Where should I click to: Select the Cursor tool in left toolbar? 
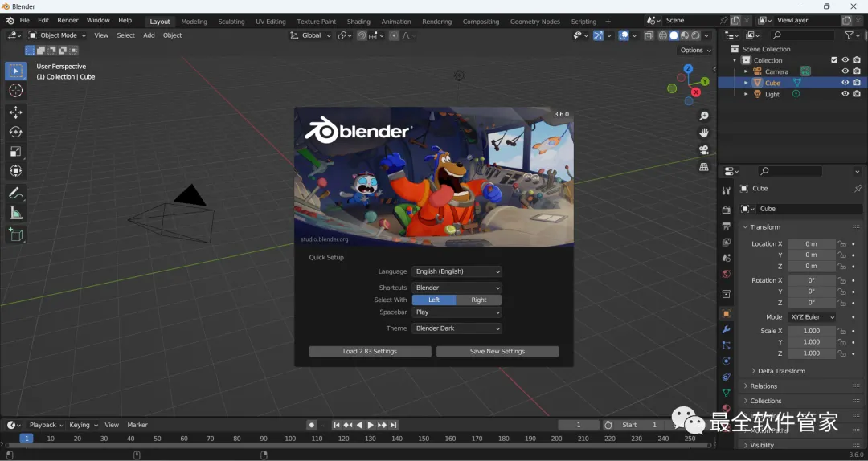(16, 91)
